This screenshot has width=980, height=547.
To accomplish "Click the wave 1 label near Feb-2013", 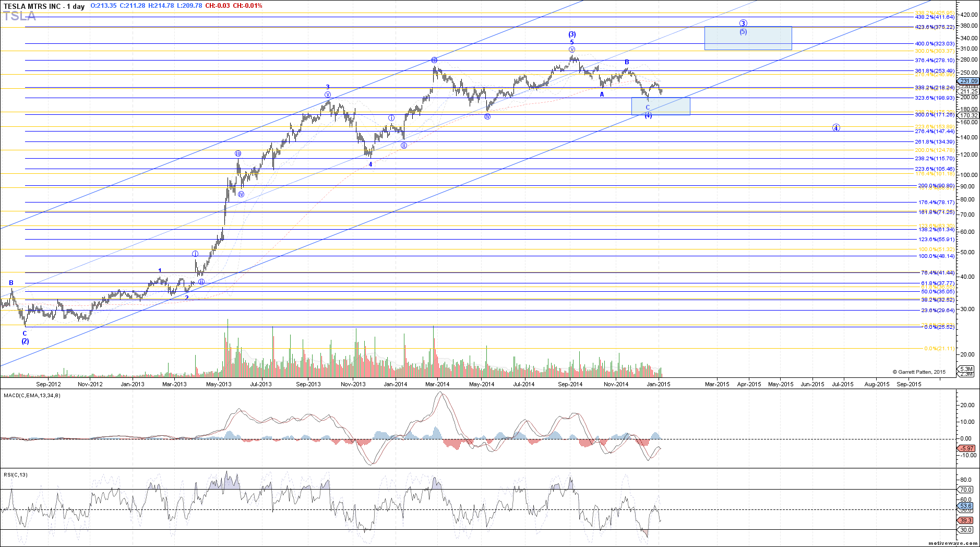I will point(160,271).
